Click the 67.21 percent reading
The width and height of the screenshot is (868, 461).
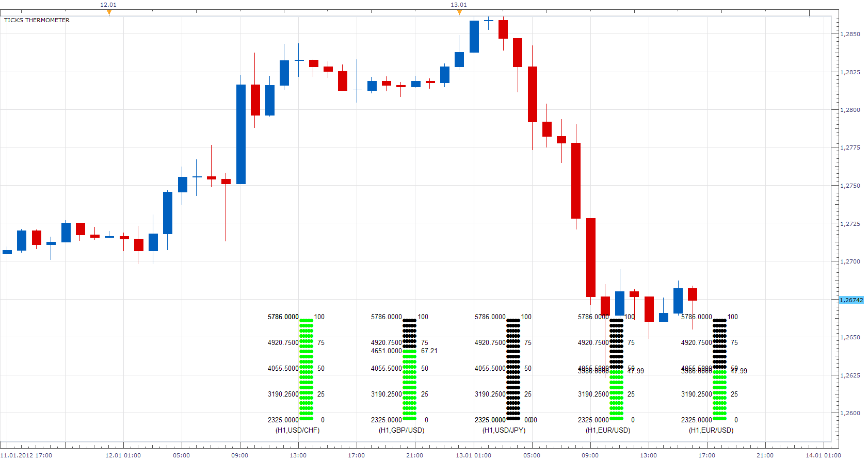[429, 351]
